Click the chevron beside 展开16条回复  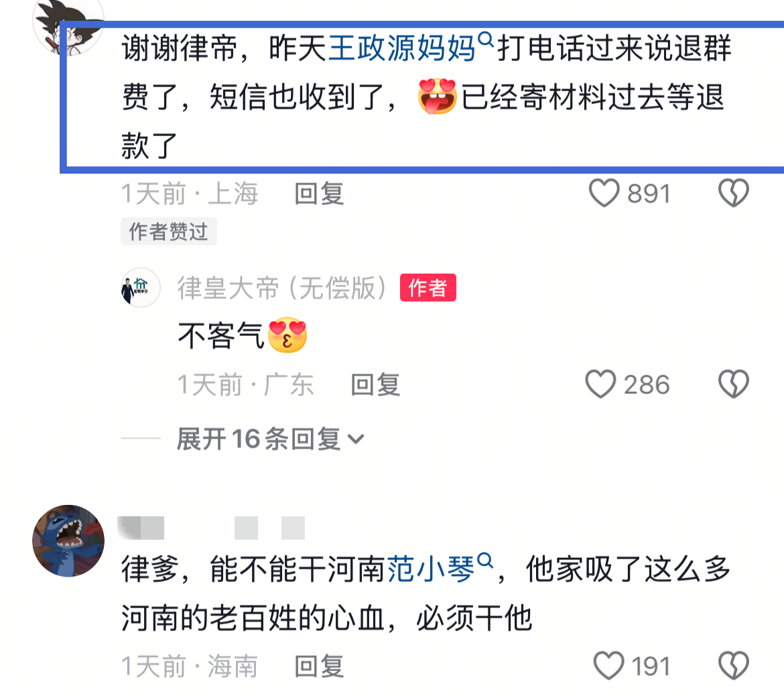356,440
